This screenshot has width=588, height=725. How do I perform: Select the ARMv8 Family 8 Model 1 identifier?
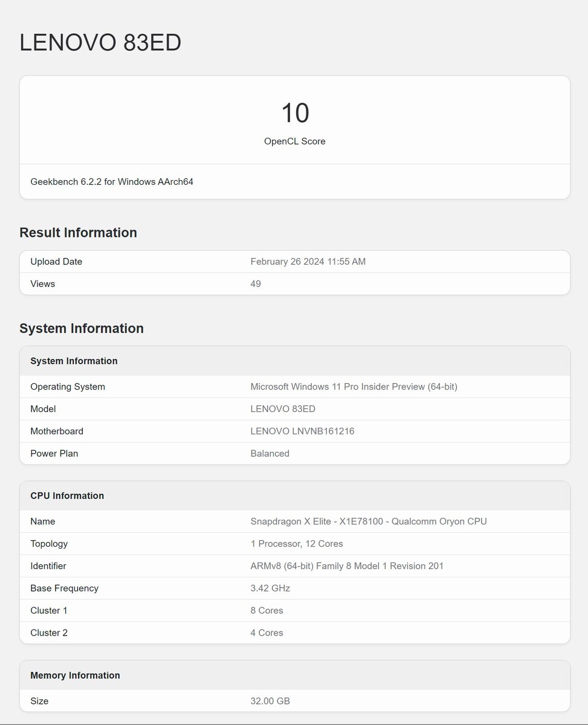[x=347, y=566]
